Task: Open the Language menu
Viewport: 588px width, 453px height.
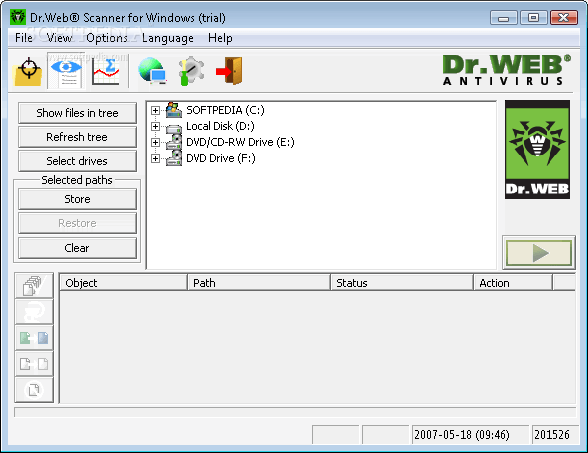Action: [168, 38]
